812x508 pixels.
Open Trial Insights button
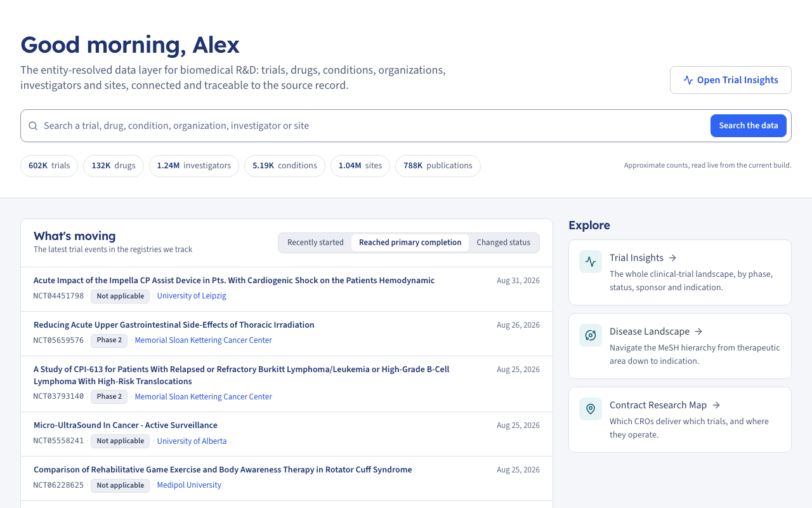click(731, 80)
